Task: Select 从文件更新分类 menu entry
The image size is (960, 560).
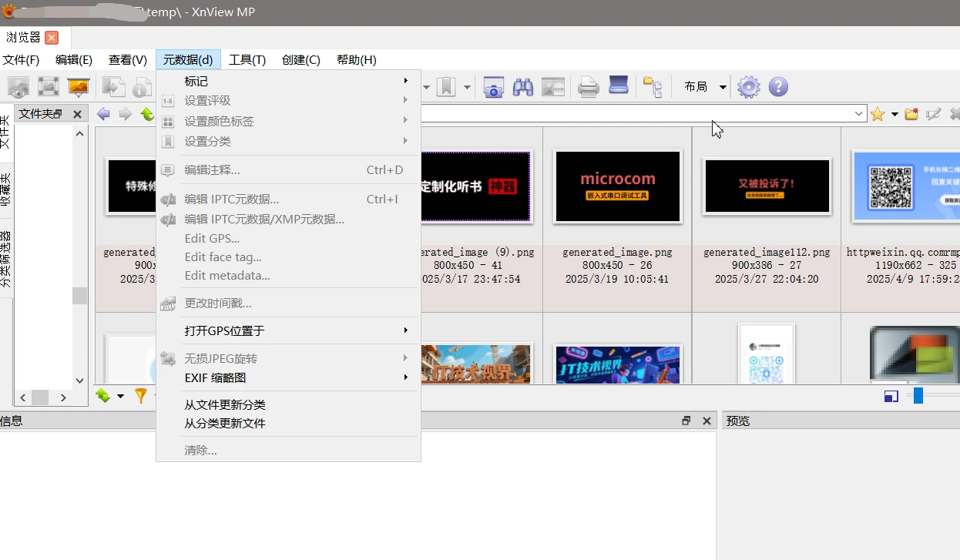Action: coord(225,404)
